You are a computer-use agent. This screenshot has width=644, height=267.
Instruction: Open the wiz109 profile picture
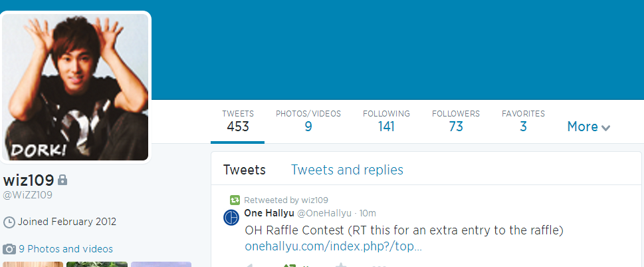coord(75,87)
